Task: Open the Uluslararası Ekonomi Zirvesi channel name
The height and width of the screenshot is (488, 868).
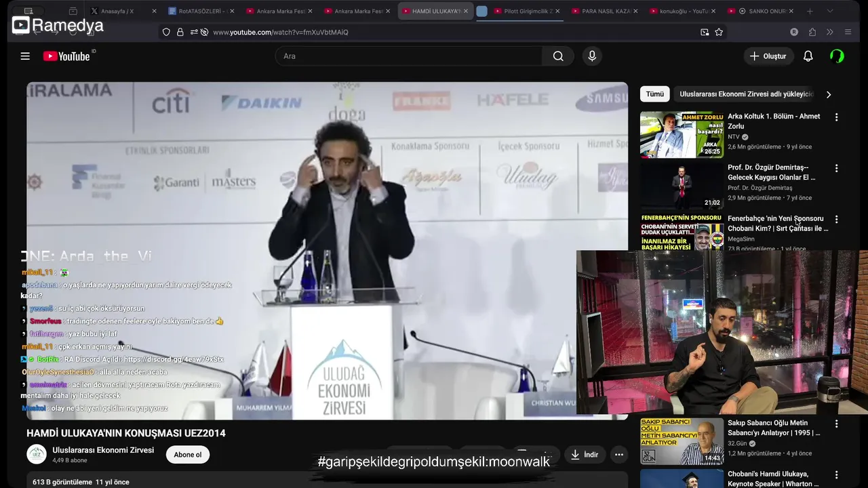Action: tap(103, 450)
